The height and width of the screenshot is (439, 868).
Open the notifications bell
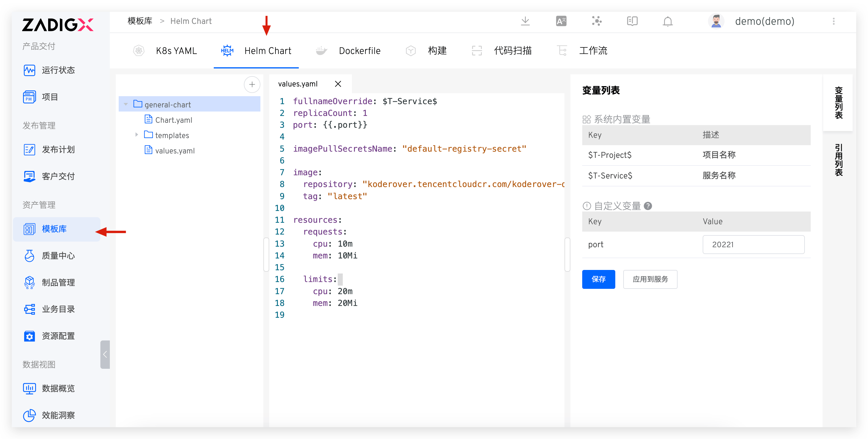click(668, 21)
